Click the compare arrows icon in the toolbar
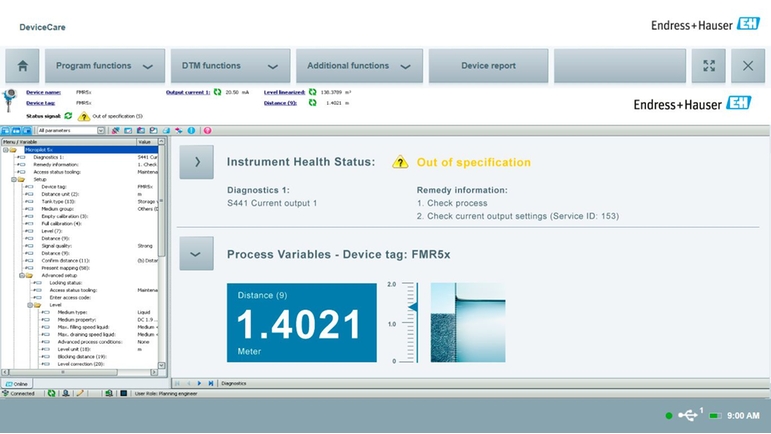 point(178,130)
